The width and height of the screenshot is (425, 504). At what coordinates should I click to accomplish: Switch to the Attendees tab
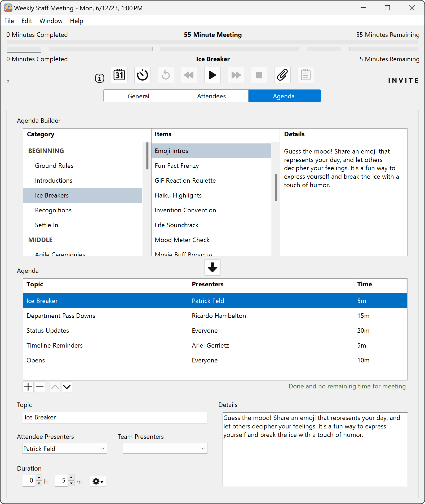click(212, 96)
